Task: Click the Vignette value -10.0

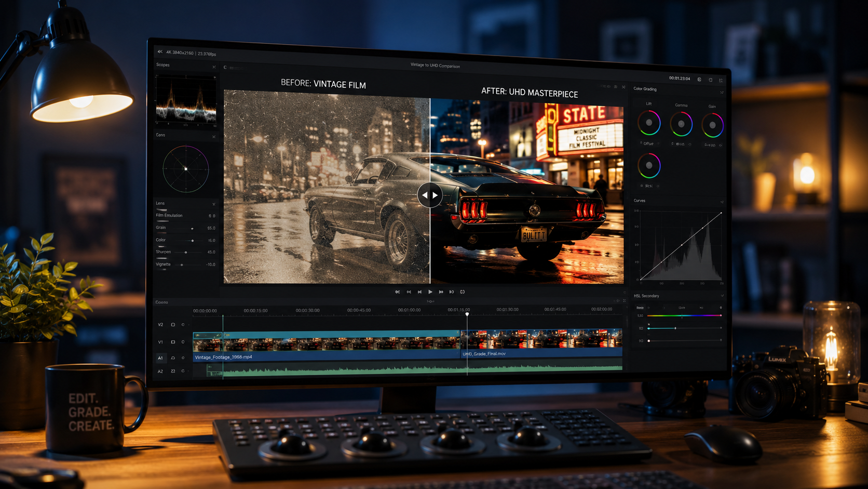Action: tap(211, 265)
